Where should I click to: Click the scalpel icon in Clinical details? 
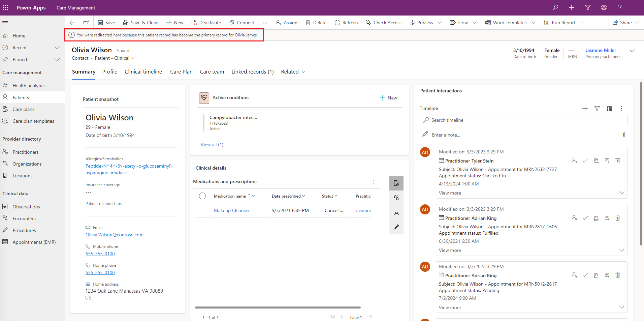396,227
